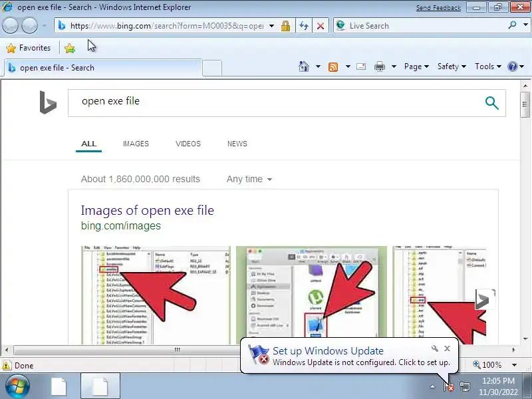Click the active second taskbar window icon
Image resolution: width=532 pixels, height=399 pixels.
tap(100, 386)
